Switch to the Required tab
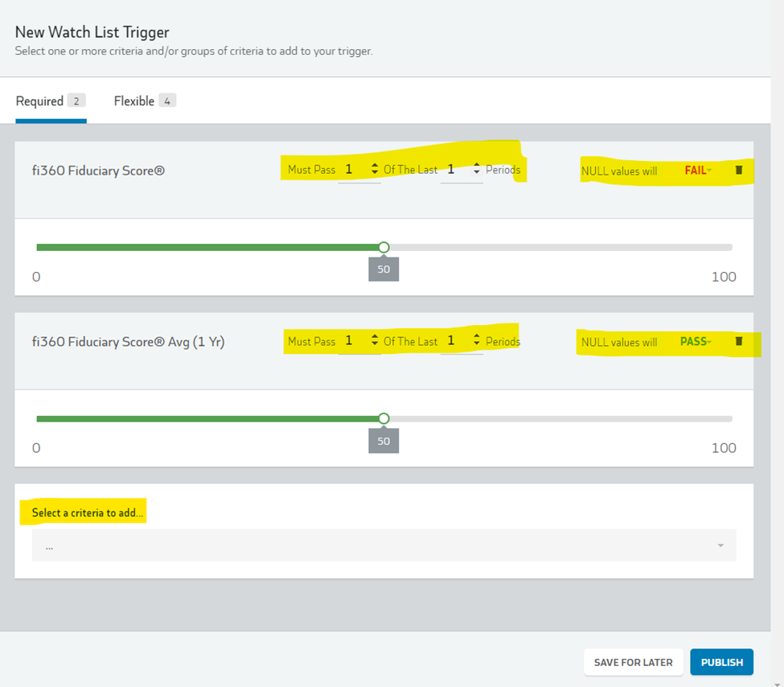The height and width of the screenshot is (687, 784). point(51,101)
